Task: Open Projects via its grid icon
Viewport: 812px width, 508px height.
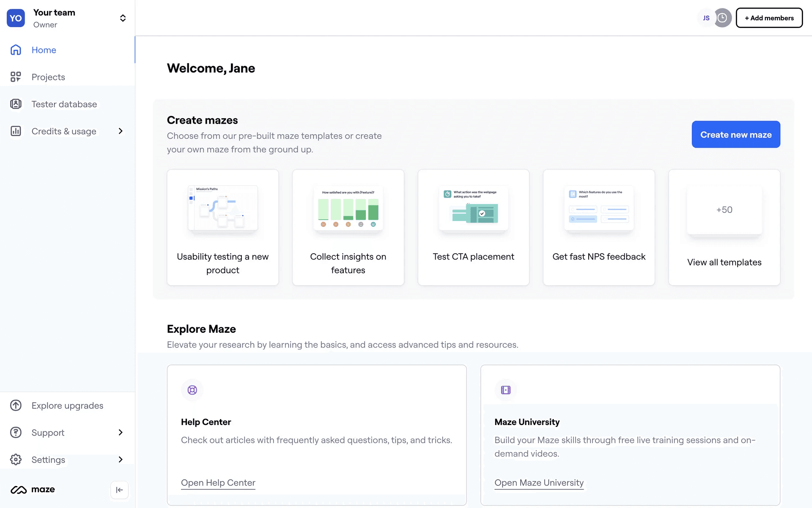Action: (x=16, y=77)
